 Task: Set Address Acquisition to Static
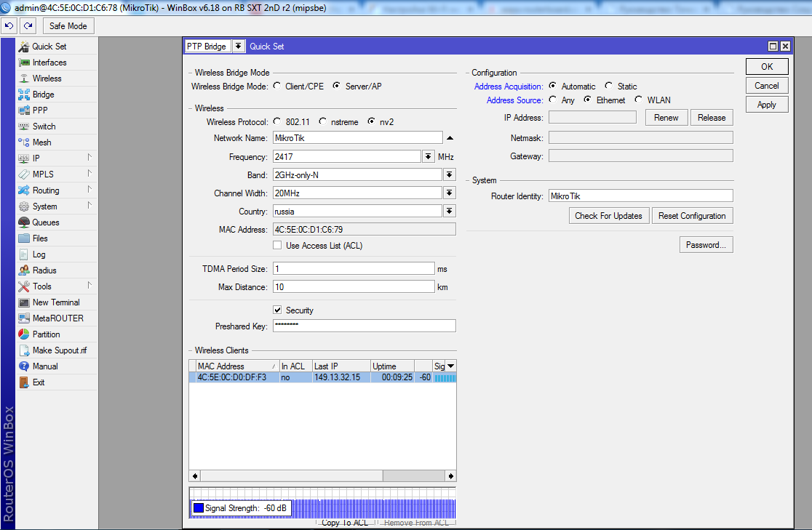tap(609, 86)
